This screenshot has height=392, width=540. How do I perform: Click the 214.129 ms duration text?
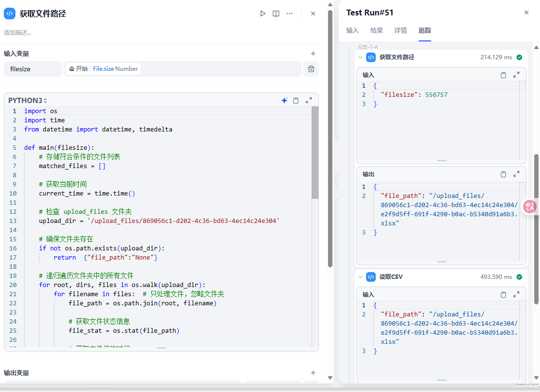496,57
